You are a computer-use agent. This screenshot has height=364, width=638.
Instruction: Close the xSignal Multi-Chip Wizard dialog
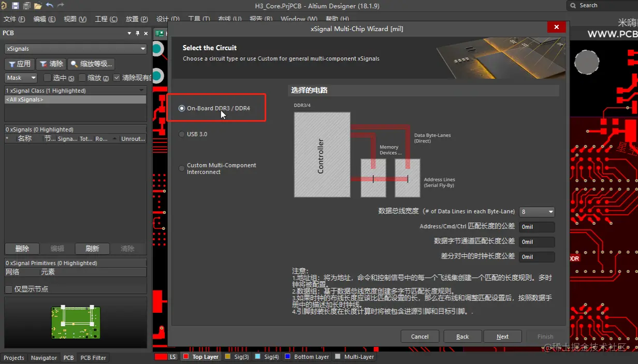click(x=556, y=27)
